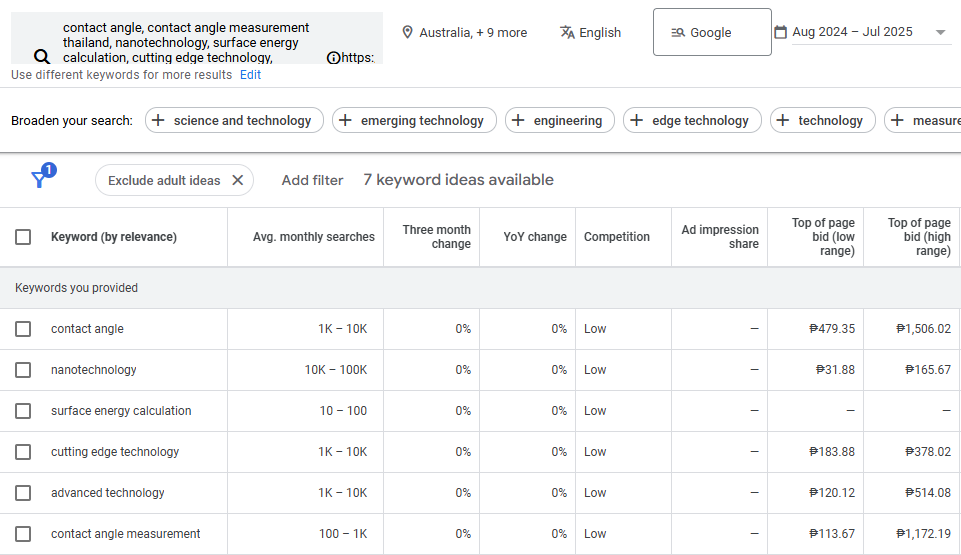Remove the Exclude adult ideas filter
The image size is (961, 555).
(237, 180)
